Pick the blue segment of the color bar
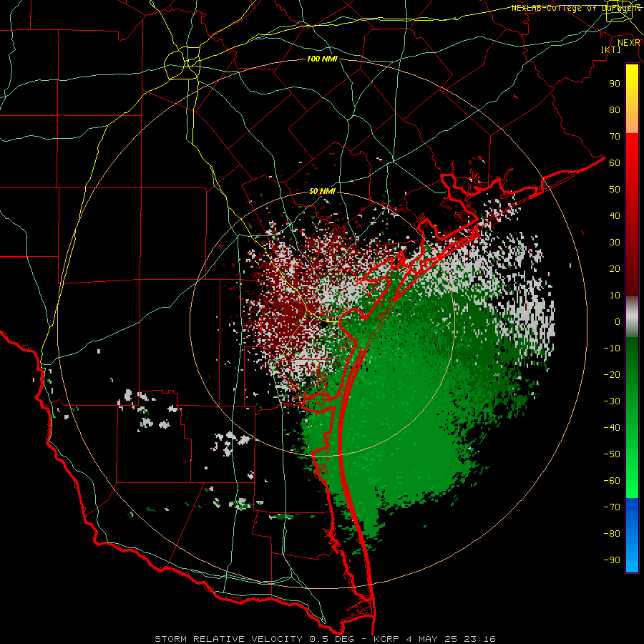 coord(632,535)
